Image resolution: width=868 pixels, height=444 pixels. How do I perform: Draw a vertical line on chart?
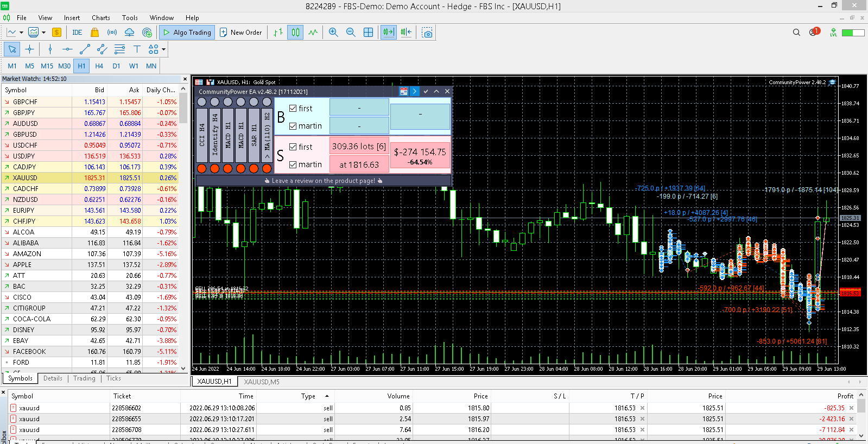pyautogui.click(x=50, y=49)
